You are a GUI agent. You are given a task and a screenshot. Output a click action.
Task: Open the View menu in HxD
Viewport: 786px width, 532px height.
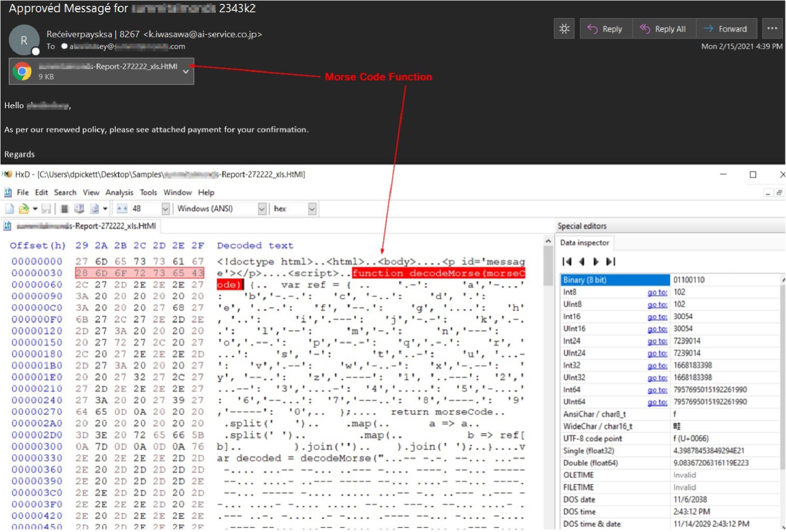91,192
